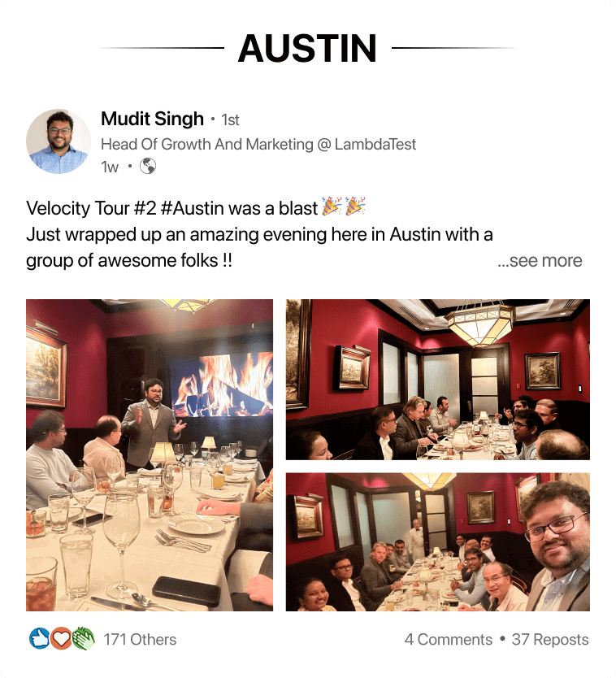Open Mudit Singh's profile picture
This screenshot has width=616, height=678.
(59, 141)
